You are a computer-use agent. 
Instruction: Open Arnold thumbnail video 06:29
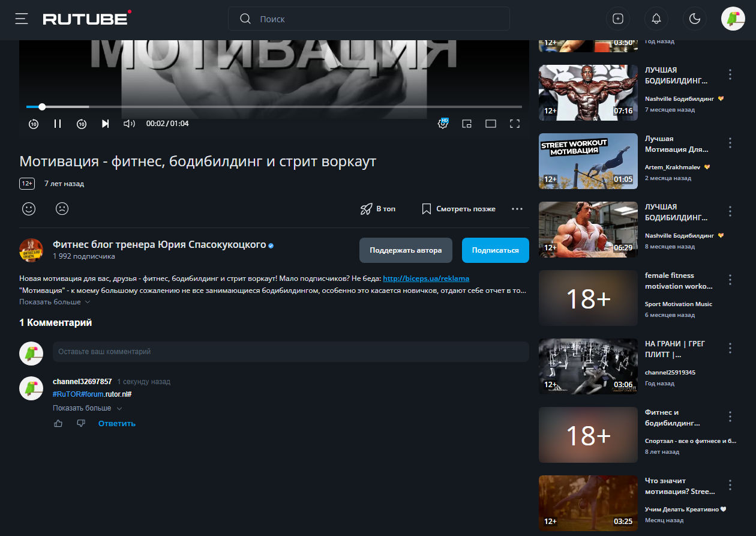pyautogui.click(x=588, y=229)
